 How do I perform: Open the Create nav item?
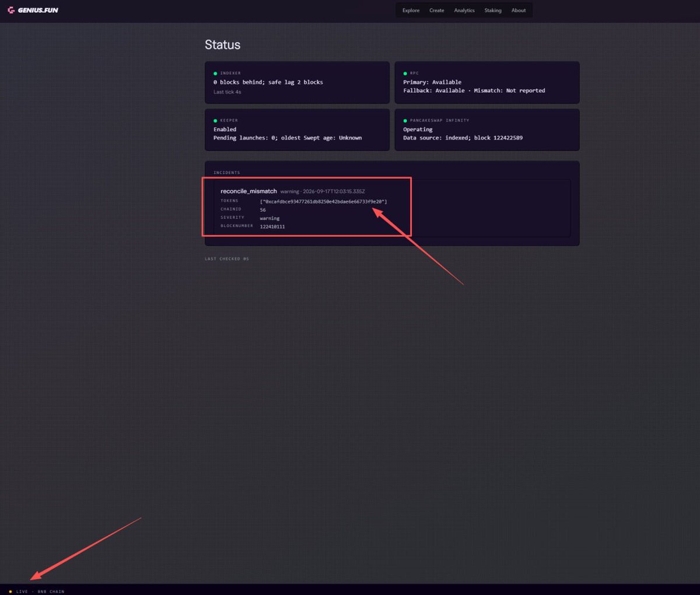click(x=437, y=10)
